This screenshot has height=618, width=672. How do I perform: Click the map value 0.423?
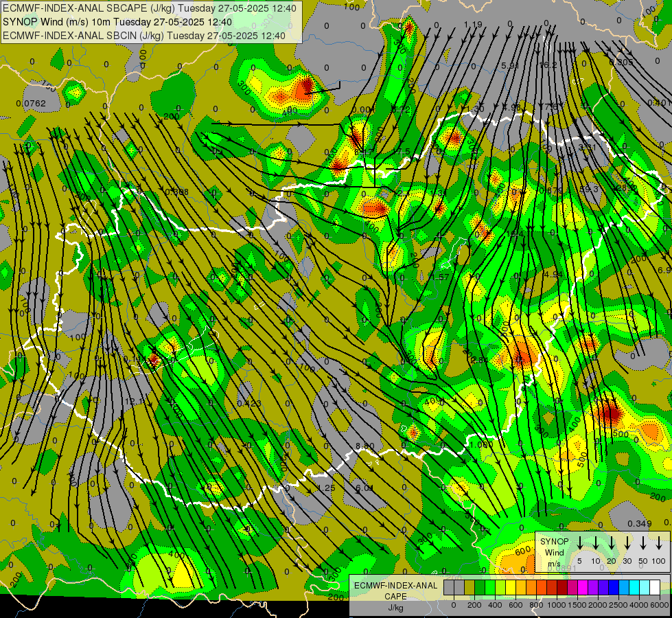click(x=249, y=403)
